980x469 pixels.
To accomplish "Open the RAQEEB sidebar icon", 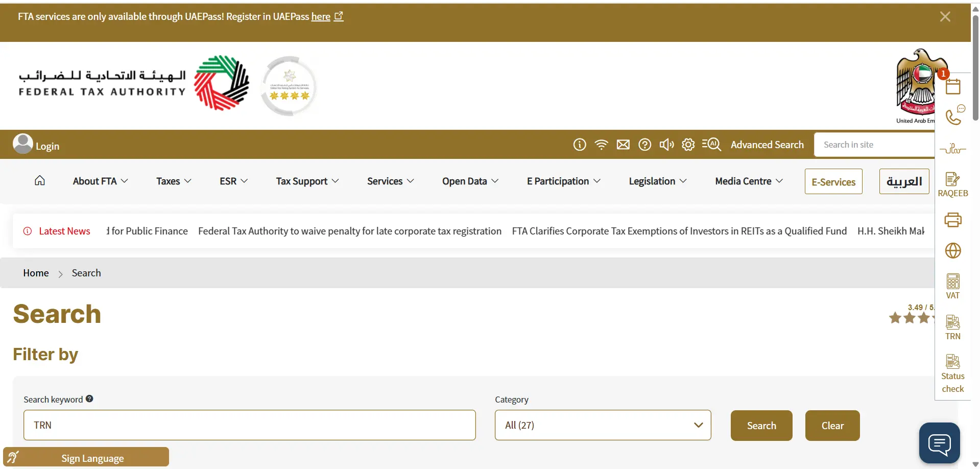I will tap(952, 184).
